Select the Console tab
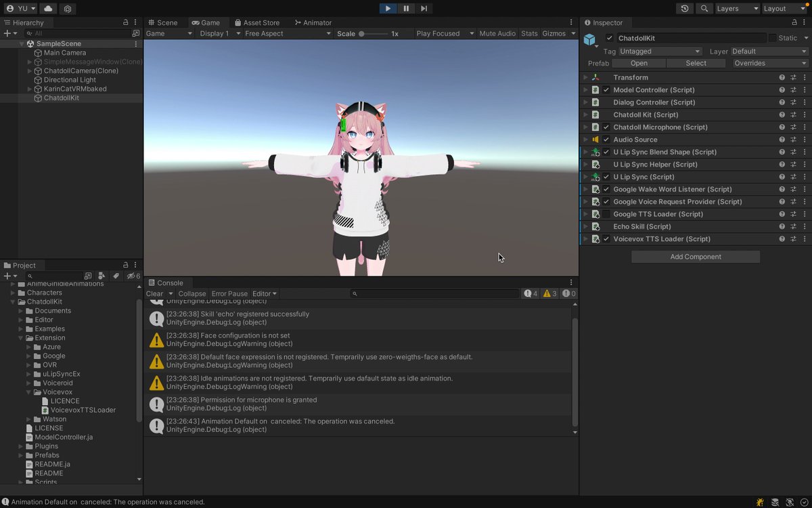 coord(166,282)
